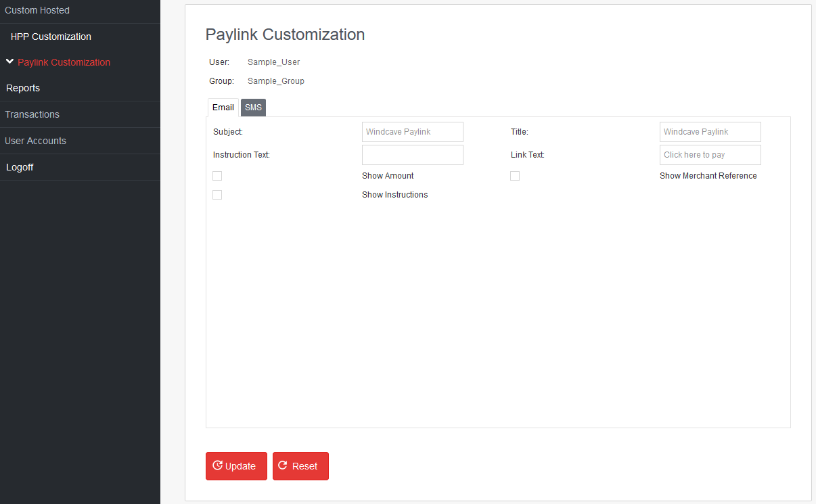Click Logoff to sign out
816x504 pixels.
click(20, 166)
